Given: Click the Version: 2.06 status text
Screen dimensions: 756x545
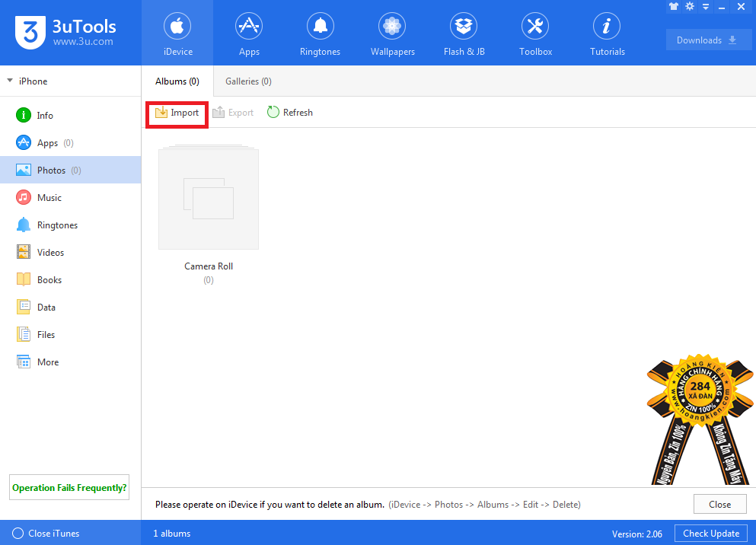Looking at the screenshot, I should click(637, 534).
